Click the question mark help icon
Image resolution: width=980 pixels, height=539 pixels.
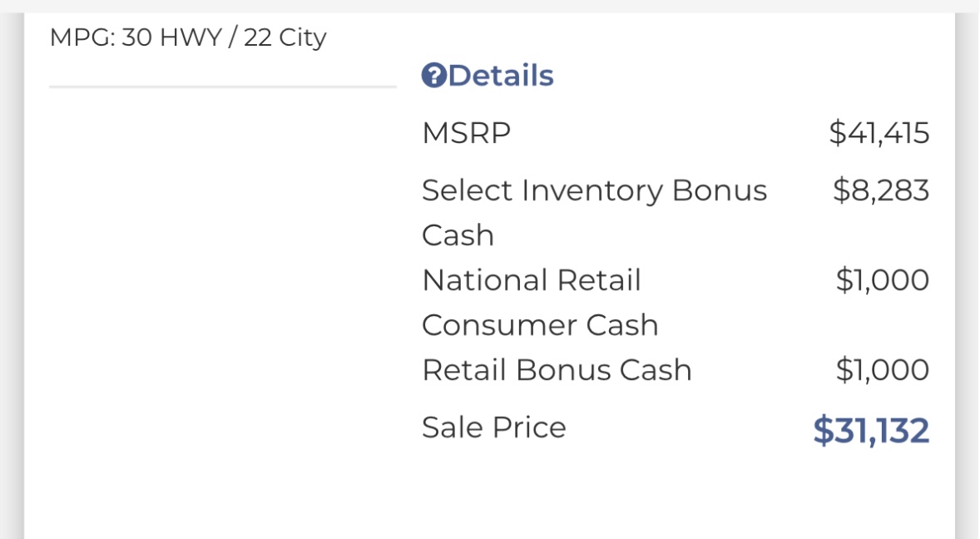[x=433, y=76]
